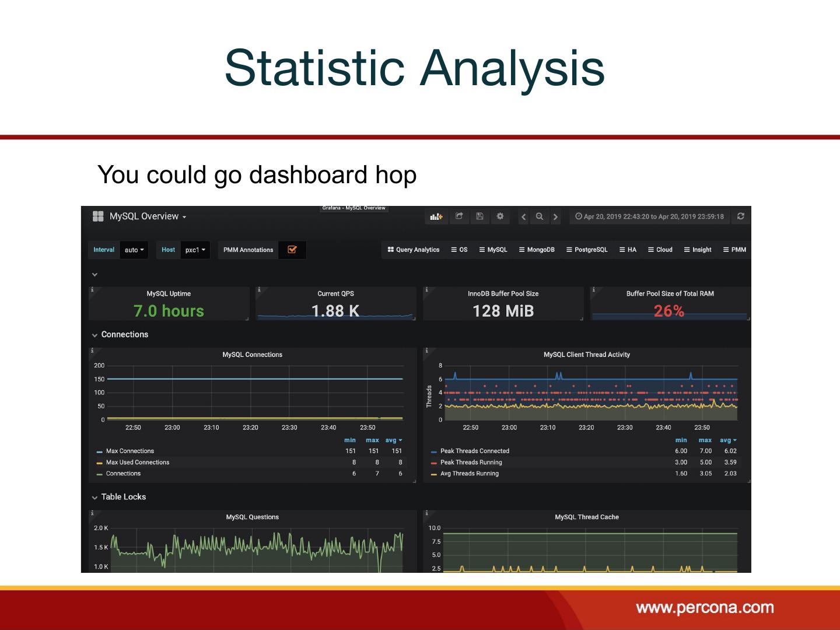
Task: Click the "1.88 K" current QPS value
Action: 335,311
